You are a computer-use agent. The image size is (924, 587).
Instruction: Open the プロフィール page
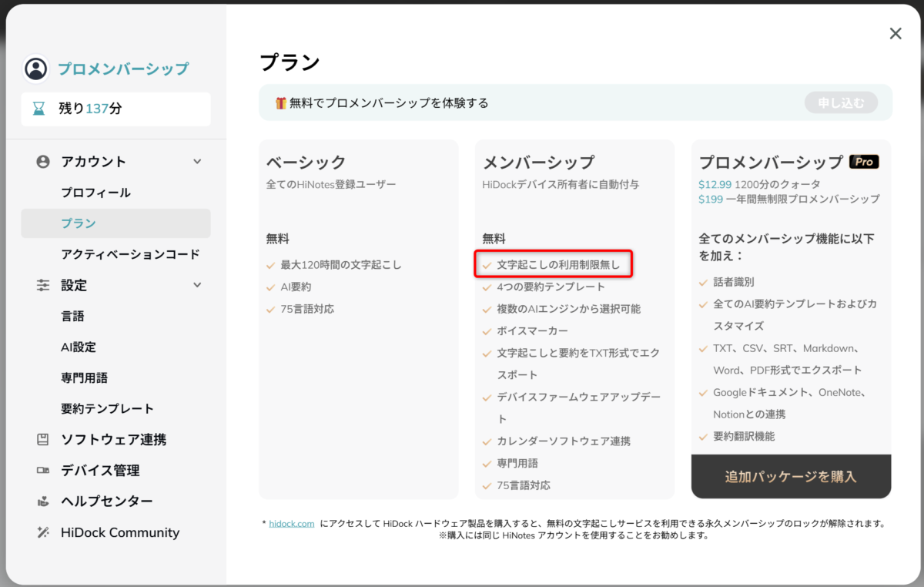coord(95,193)
